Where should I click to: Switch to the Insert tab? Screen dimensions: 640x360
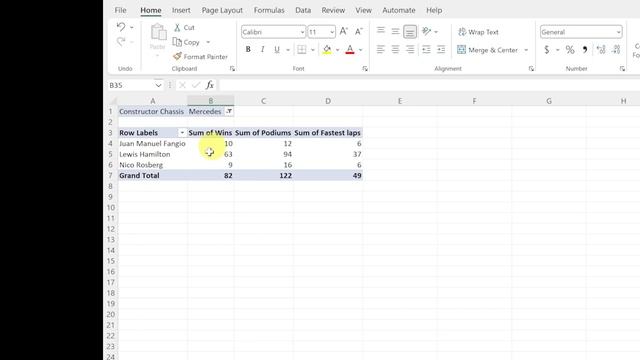tap(181, 10)
